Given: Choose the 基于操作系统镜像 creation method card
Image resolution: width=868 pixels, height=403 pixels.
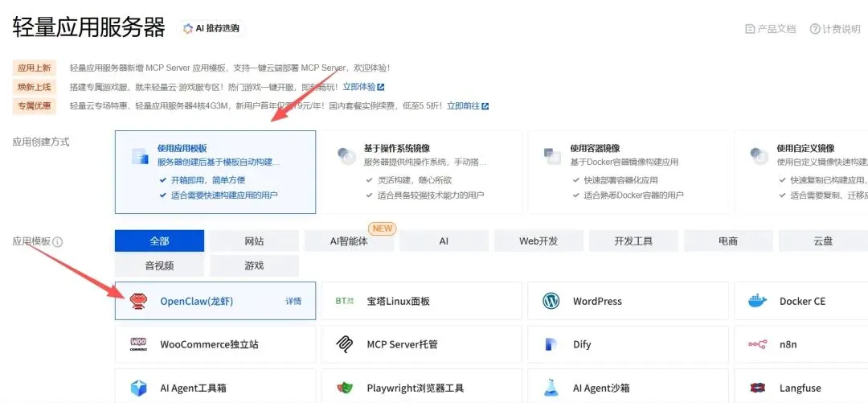Looking at the screenshot, I should click(x=421, y=172).
